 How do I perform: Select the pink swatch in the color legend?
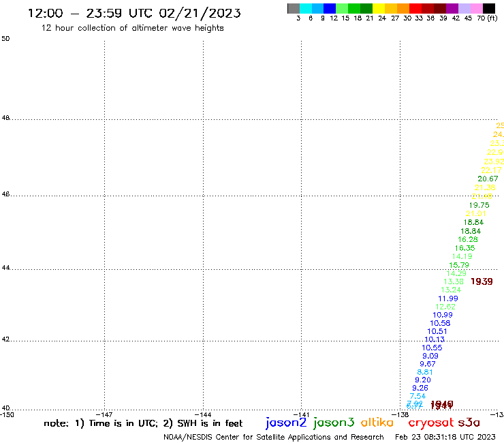[x=477, y=8]
